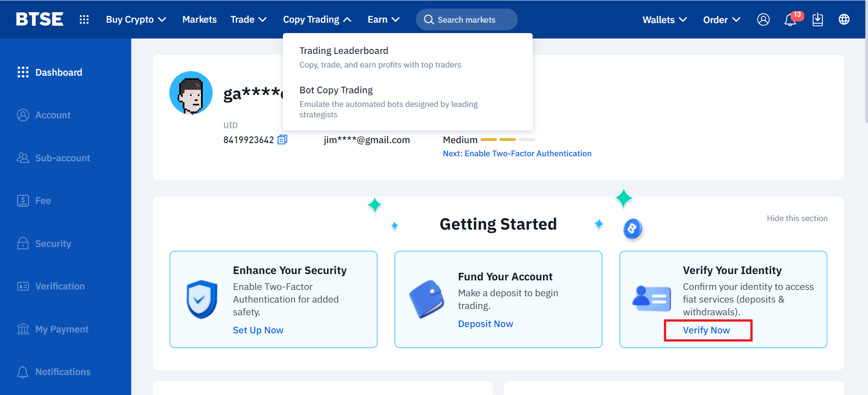Select Trading Leaderboard menu entry

pyautogui.click(x=380, y=57)
